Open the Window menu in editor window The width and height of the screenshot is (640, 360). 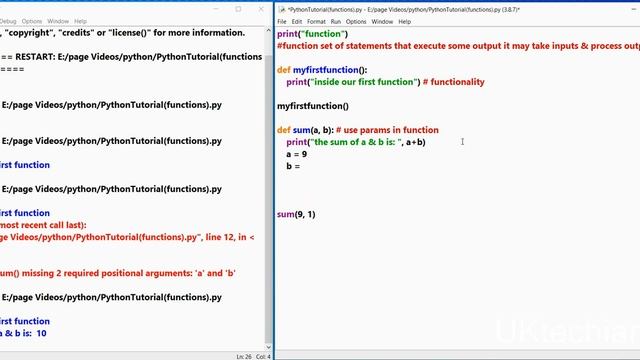382,22
